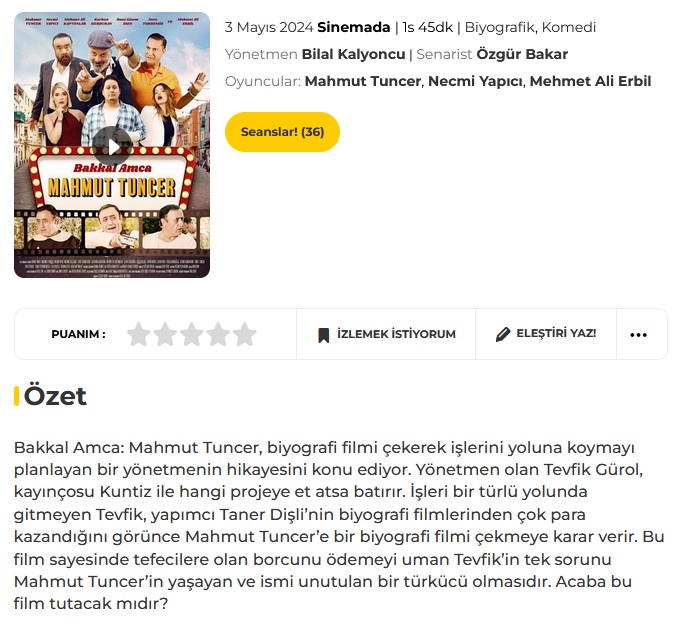
Task: Click the pencil icon to write review
Action: [503, 334]
